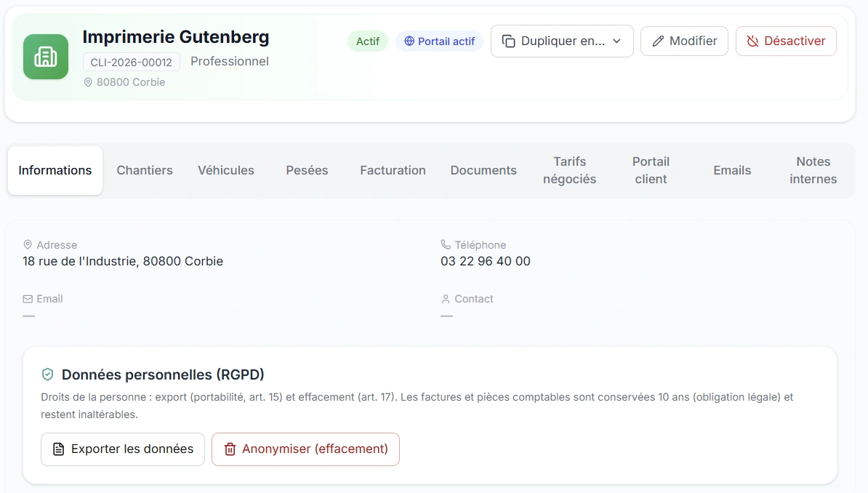
Task: Click the Imprimerie Gutenberg title
Action: (x=175, y=36)
